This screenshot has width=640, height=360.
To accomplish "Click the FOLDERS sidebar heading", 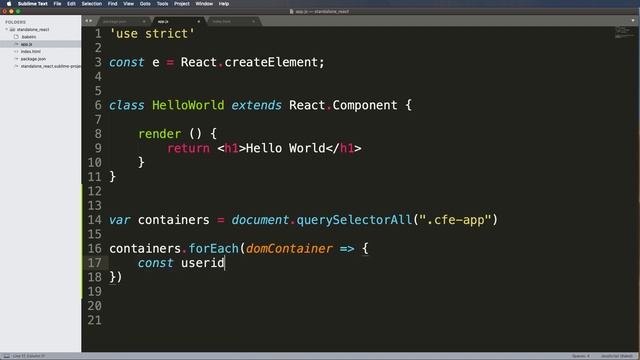I will (x=16, y=22).
